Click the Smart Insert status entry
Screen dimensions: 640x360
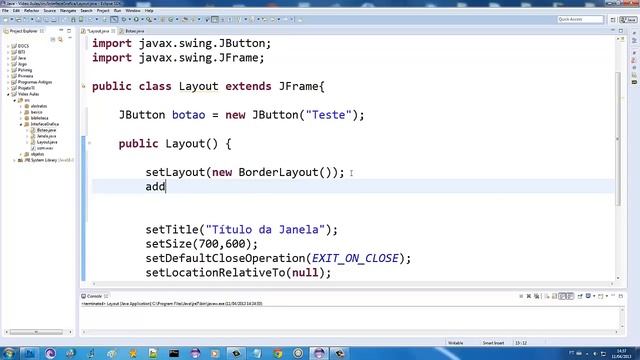click(x=493, y=343)
